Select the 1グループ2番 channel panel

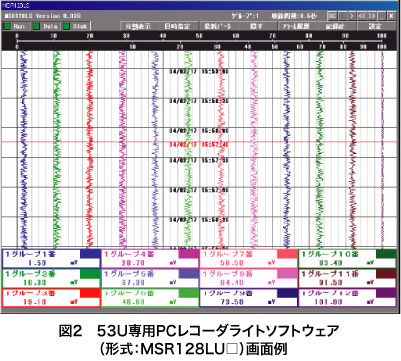click(51, 278)
